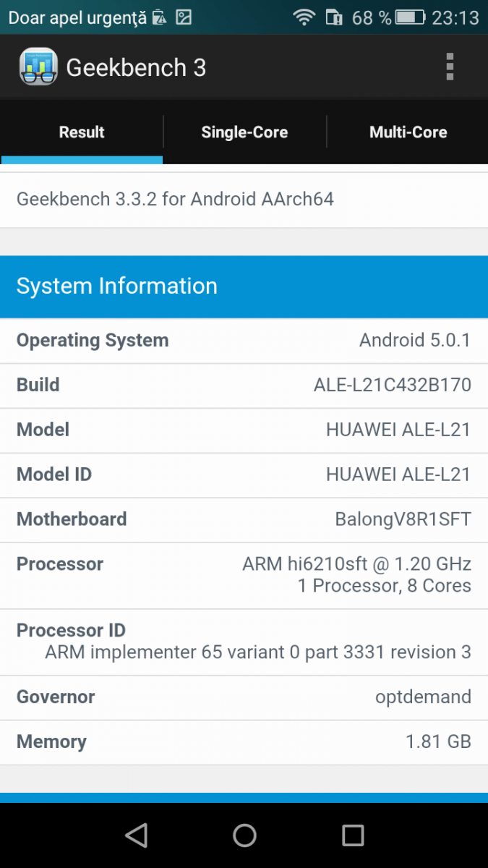Tap the Wi-Fi status icon

click(304, 17)
